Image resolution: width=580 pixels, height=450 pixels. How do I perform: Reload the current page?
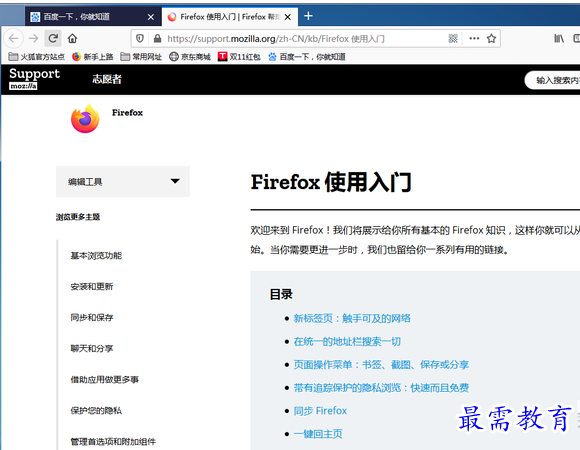click(x=53, y=38)
